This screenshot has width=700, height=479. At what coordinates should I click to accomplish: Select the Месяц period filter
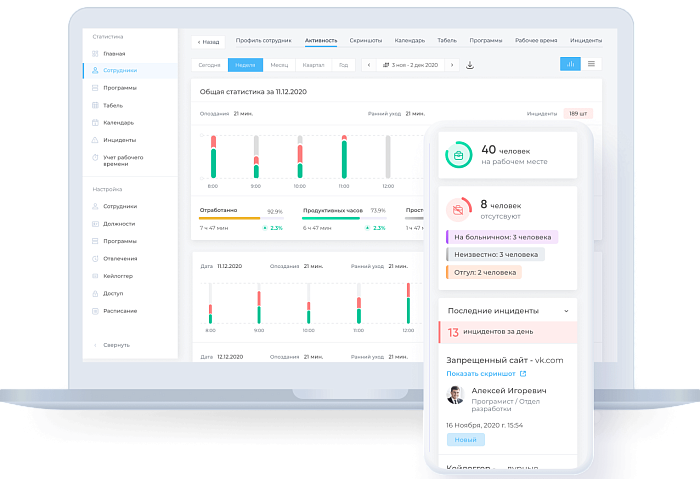(x=277, y=65)
